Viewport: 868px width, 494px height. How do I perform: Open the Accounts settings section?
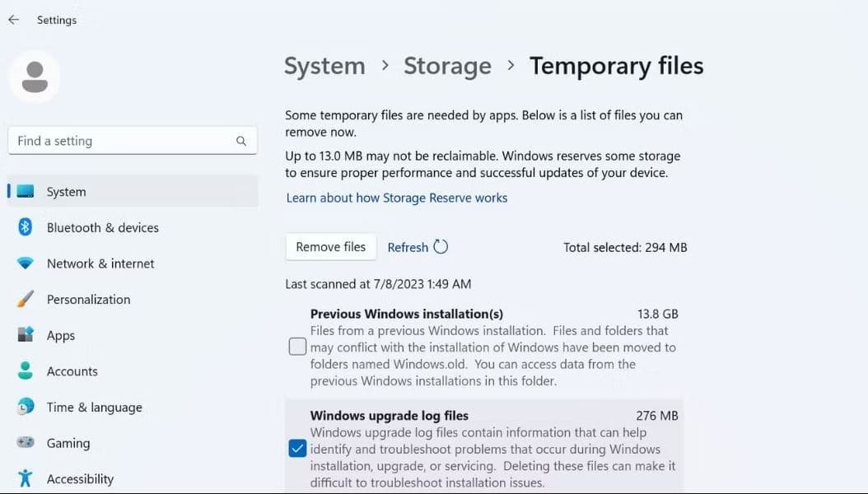point(72,371)
